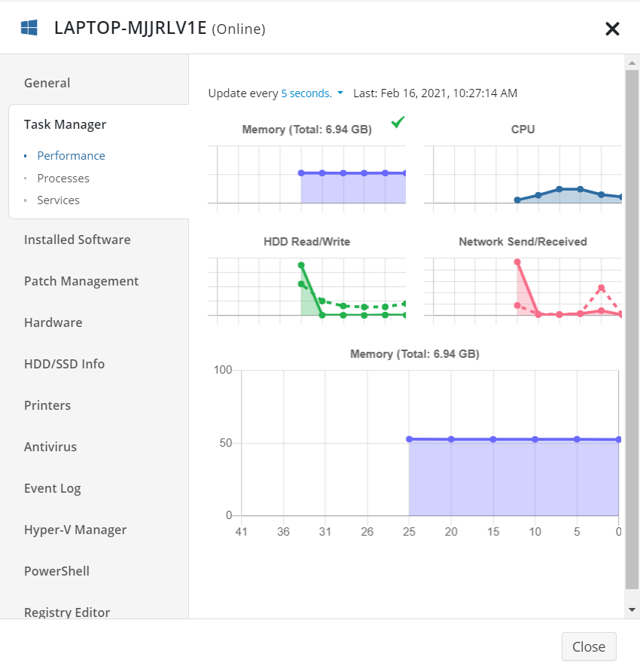Open the General section
The image size is (640, 672).
tap(47, 82)
